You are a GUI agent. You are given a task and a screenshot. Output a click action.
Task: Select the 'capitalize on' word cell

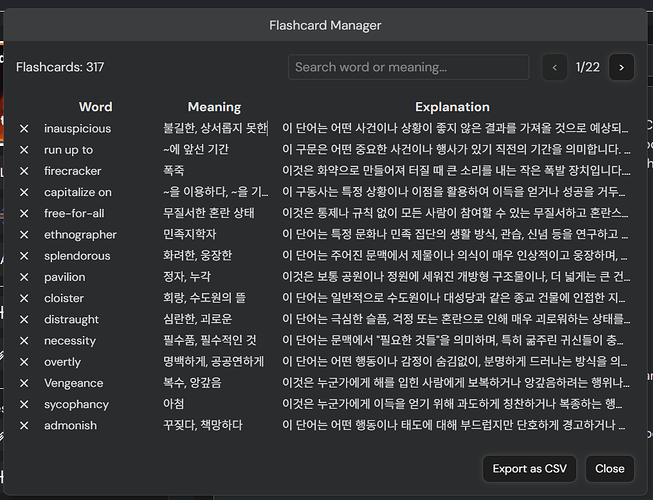pyautogui.click(x=78, y=192)
